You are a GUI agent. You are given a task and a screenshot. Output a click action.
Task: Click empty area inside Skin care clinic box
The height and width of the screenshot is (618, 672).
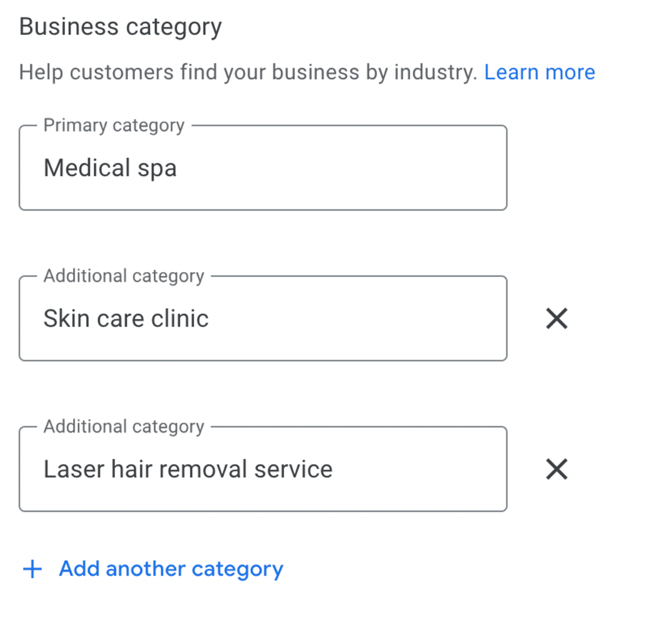[357, 319]
